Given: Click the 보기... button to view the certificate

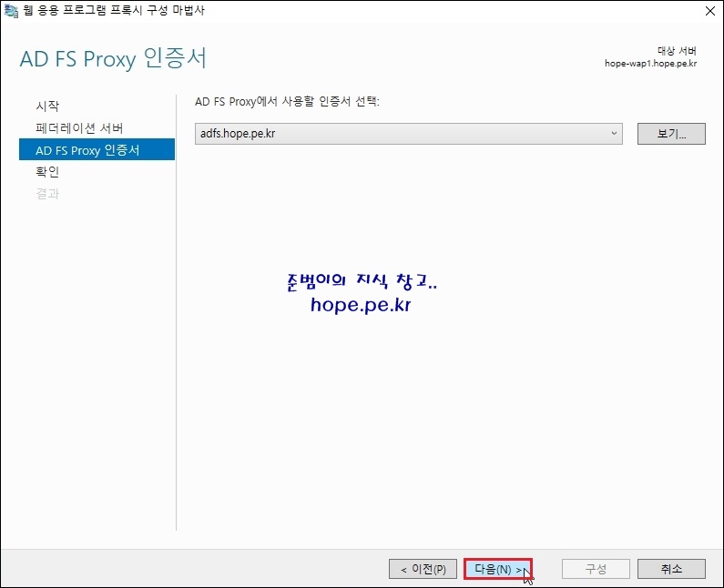Looking at the screenshot, I should pyautogui.click(x=671, y=134).
